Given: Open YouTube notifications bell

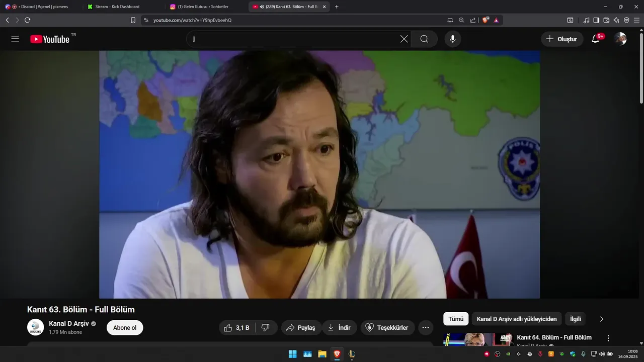Looking at the screenshot, I should point(596,39).
